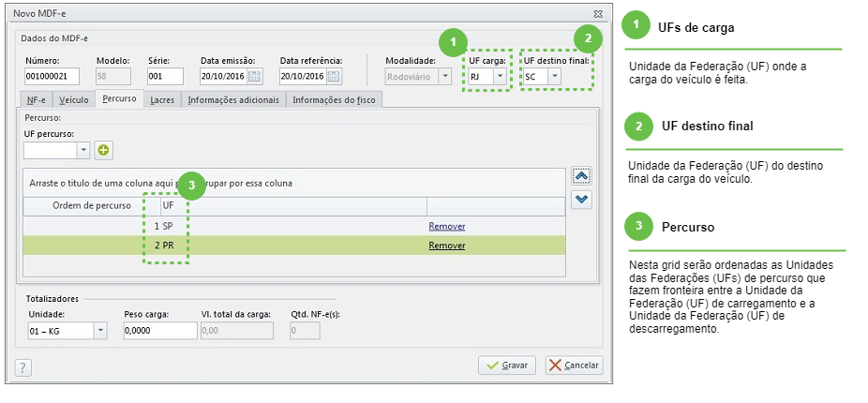Expand the UF carga dropdown

coord(500,77)
